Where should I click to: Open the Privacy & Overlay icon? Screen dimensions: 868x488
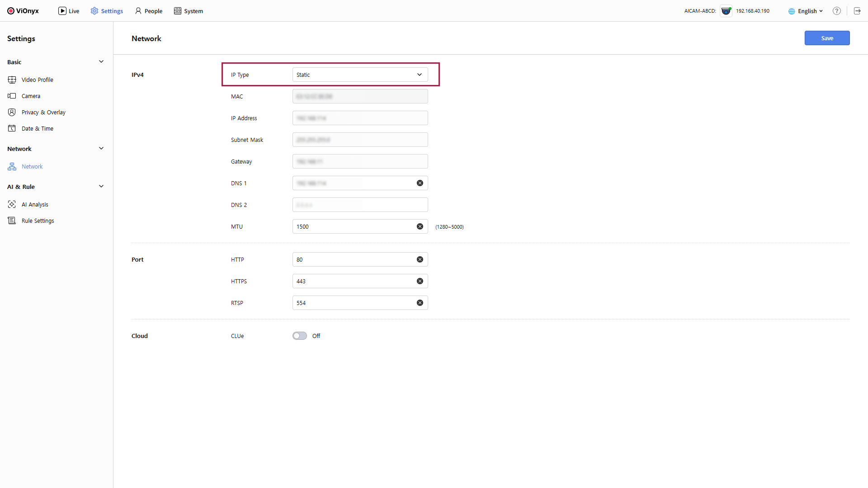pos(12,113)
